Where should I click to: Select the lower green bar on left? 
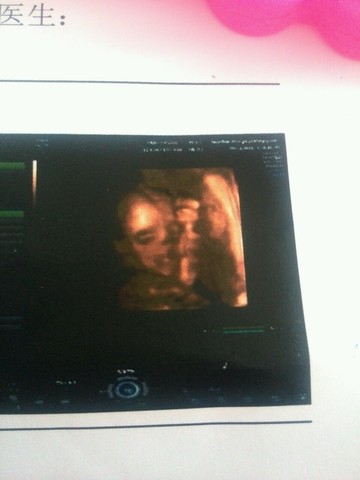coord(12,214)
